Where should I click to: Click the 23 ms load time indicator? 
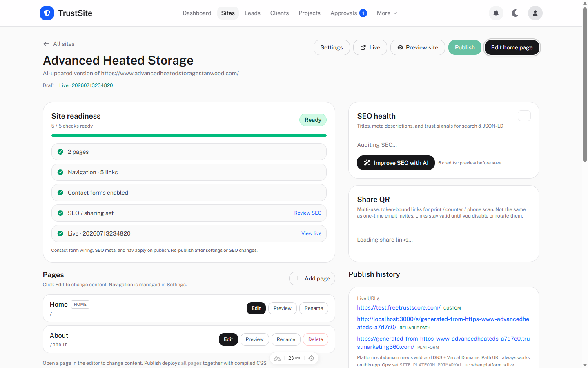click(x=294, y=358)
